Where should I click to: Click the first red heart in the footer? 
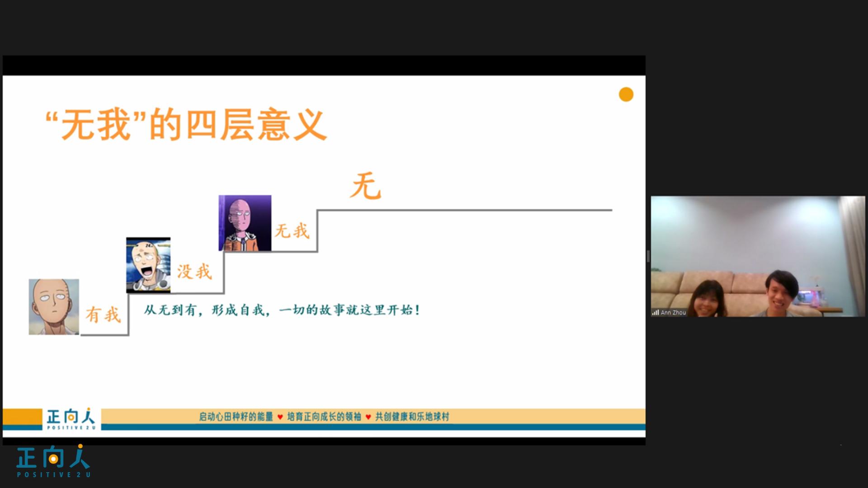point(280,417)
